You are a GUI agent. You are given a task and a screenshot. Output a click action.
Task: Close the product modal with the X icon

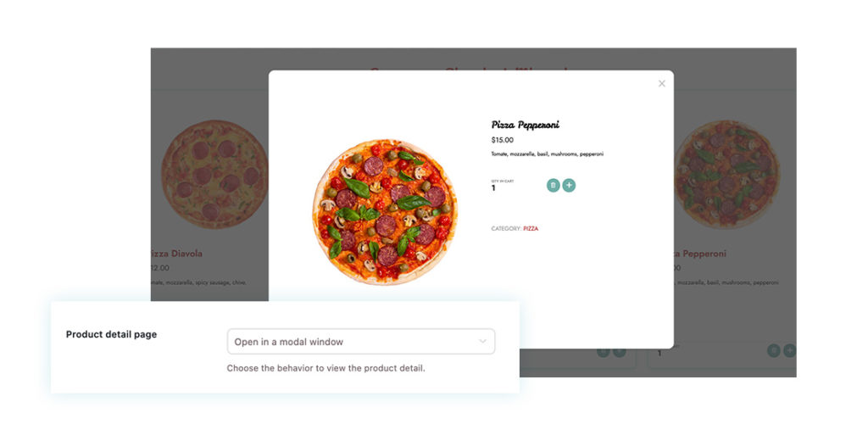(x=662, y=83)
